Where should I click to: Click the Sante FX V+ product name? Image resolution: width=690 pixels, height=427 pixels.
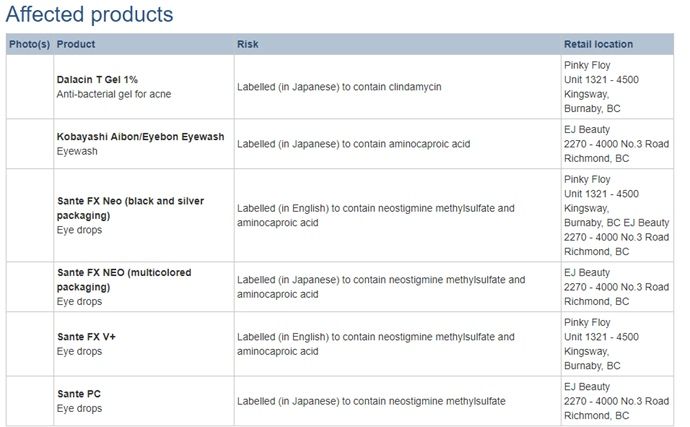click(x=87, y=337)
